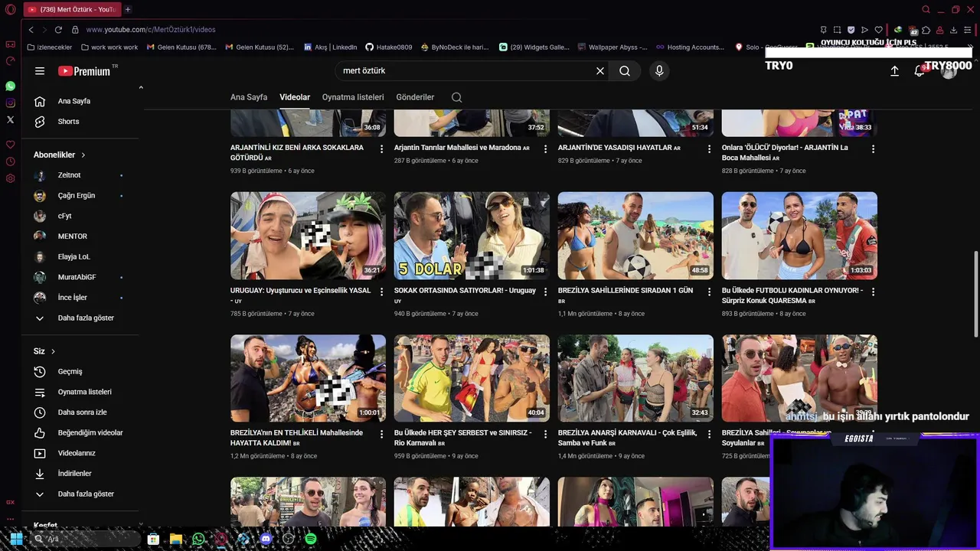Open Akış | LinkedIn bookmark
980x551 pixels.
(x=330, y=47)
